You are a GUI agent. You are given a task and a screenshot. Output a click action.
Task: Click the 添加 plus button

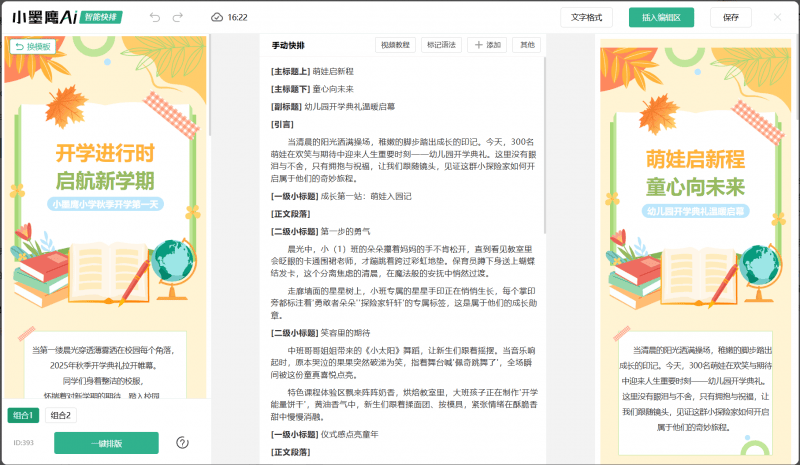488,45
